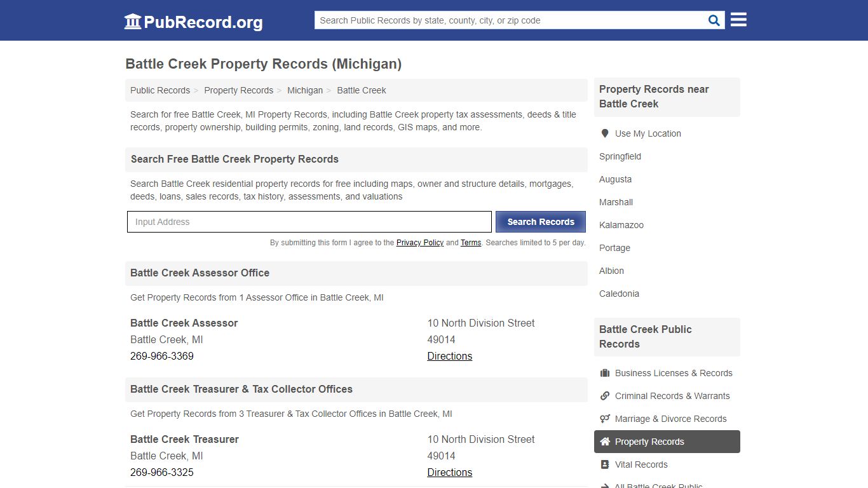
Task: Click the Vital Records icon
Action: tap(605, 464)
